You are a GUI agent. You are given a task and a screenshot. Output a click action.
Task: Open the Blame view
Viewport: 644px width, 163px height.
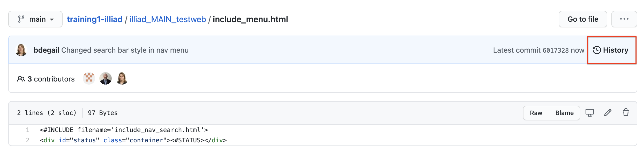point(564,113)
